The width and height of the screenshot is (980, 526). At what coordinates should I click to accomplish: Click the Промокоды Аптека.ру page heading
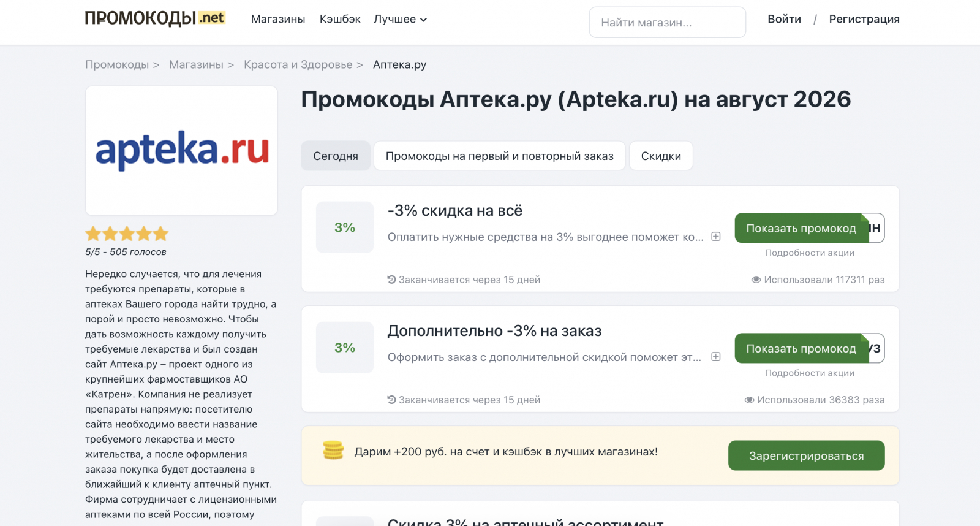576,99
